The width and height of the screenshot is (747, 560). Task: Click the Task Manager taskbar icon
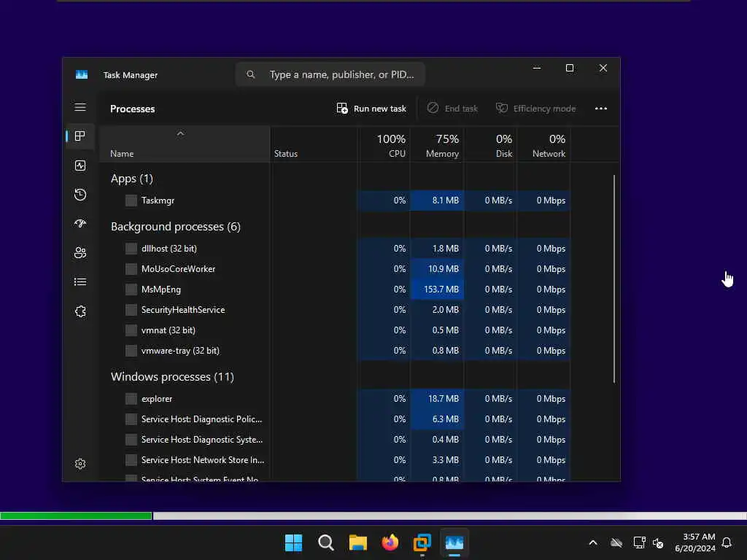[454, 542]
